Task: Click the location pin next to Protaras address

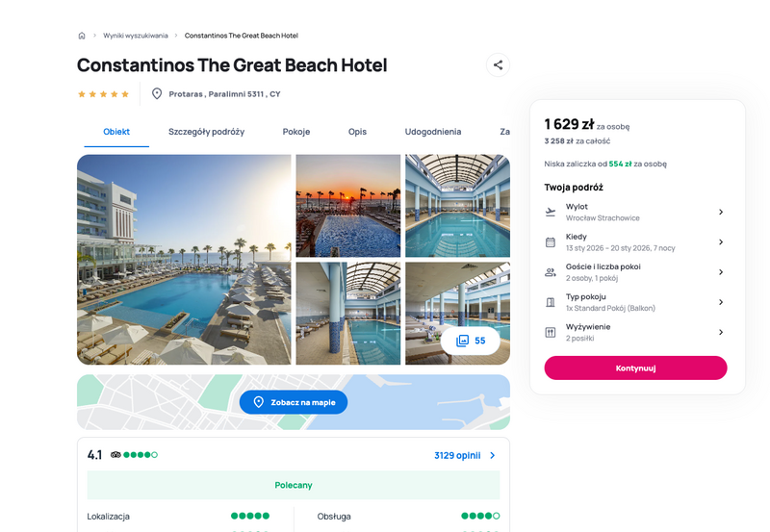Action: click(x=157, y=93)
